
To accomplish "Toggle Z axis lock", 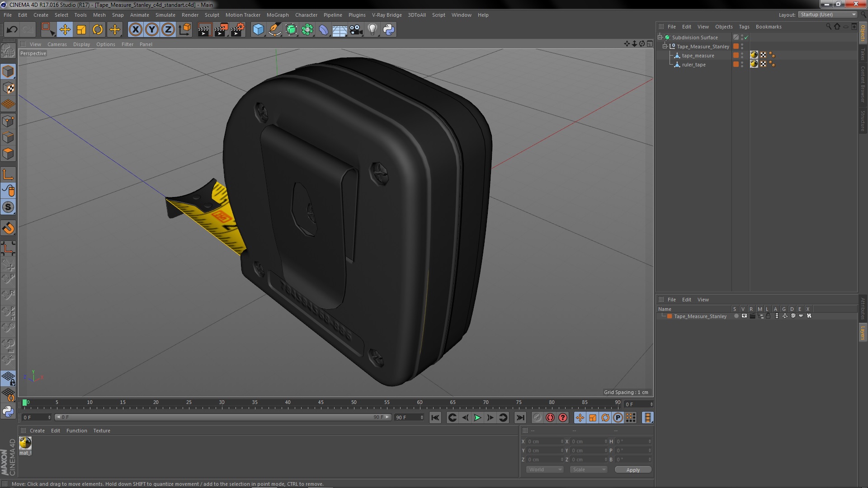I will pos(168,30).
